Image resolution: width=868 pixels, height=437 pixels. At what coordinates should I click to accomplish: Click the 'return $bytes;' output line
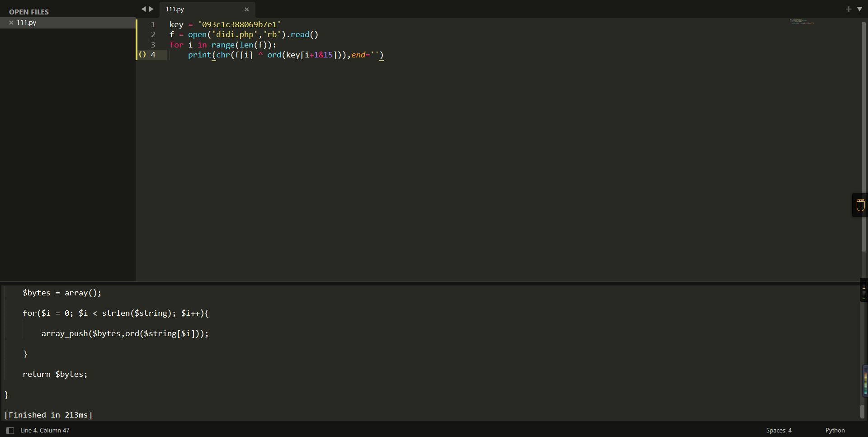click(55, 374)
